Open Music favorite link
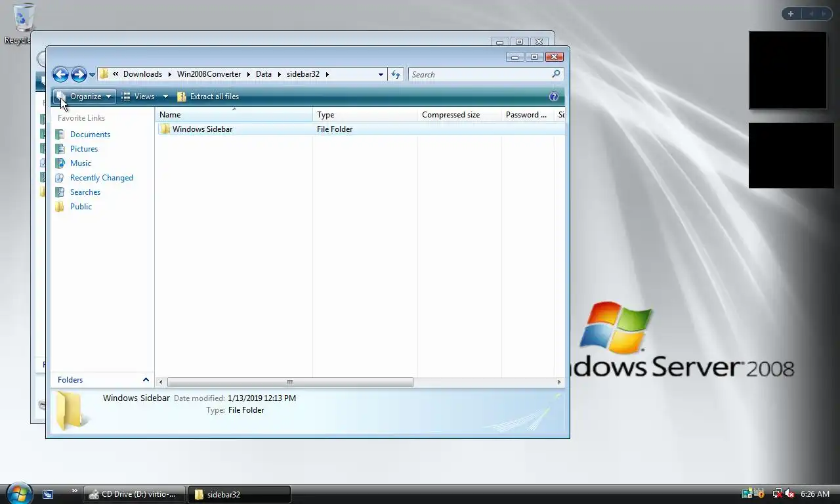840x504 pixels. click(x=81, y=163)
